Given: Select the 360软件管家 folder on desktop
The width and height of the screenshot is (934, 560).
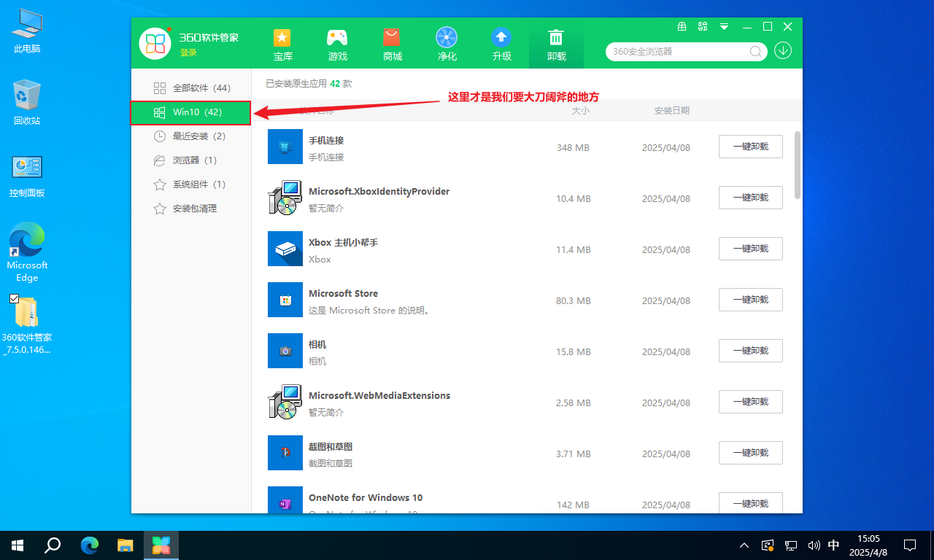Looking at the screenshot, I should pos(27,325).
